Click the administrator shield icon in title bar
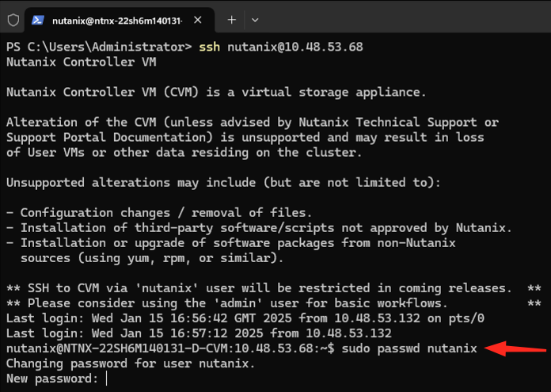Screen dimensions: 551x392 (13, 18)
